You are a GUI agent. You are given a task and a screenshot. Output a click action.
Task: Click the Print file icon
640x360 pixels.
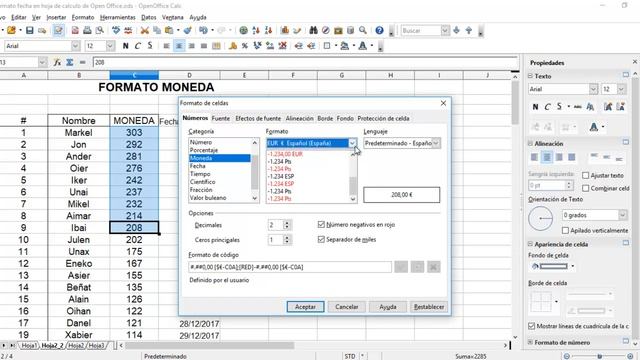[87, 30]
